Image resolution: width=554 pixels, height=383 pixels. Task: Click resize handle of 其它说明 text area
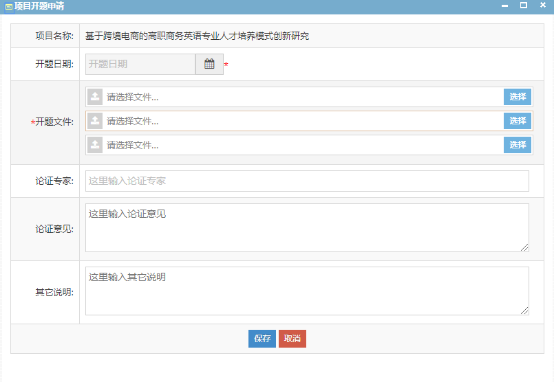pyautogui.click(x=525, y=311)
